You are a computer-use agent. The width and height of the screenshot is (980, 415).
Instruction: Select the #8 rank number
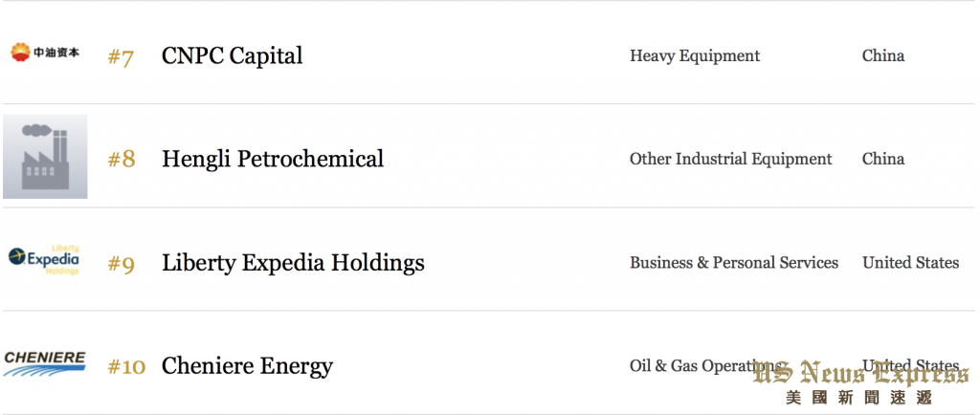(x=122, y=160)
